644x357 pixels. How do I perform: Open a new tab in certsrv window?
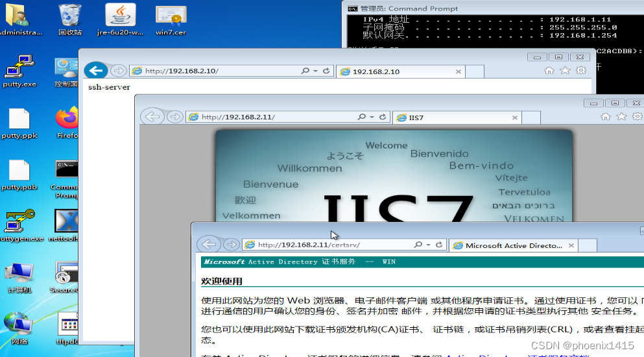588,245
